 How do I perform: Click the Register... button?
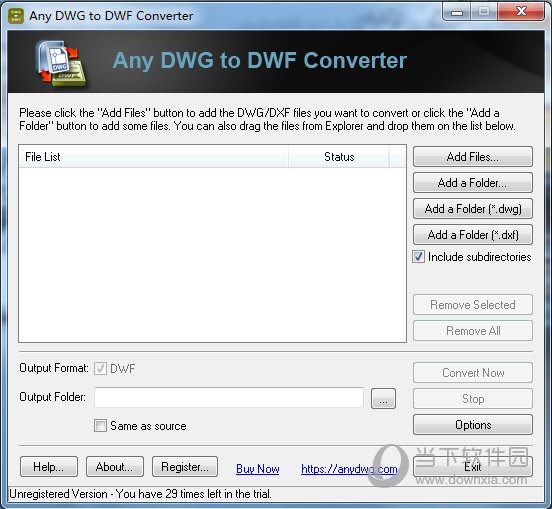(x=185, y=467)
